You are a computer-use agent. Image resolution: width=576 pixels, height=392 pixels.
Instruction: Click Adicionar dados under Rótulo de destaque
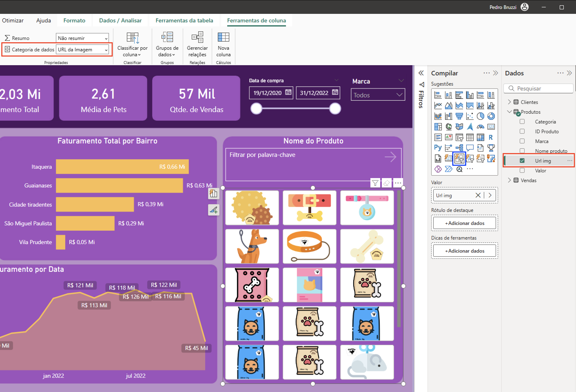tap(464, 223)
